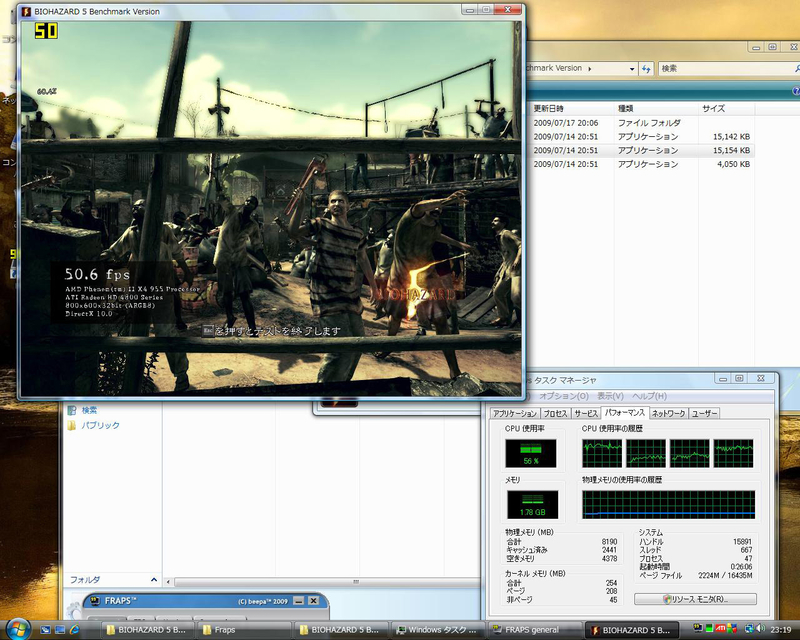Select row dated 2009/07/17 20:06
This screenshot has height=640, width=800.
pyautogui.click(x=641, y=123)
